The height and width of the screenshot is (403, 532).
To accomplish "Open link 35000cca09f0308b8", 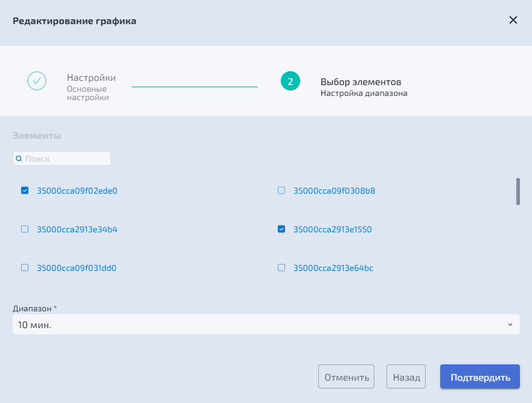I will (334, 191).
